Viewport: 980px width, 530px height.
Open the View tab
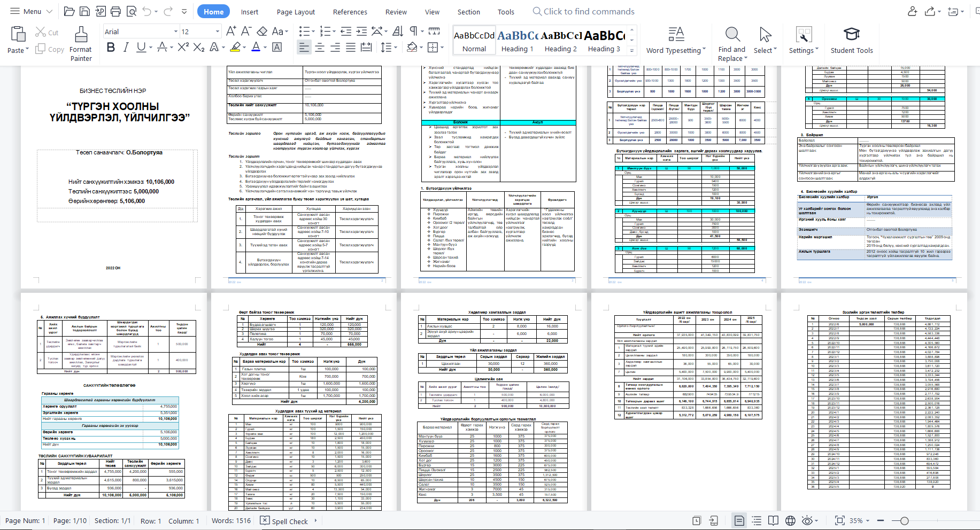(432, 12)
